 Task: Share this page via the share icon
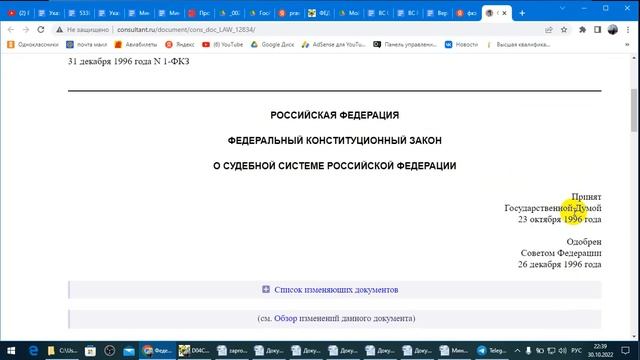(549, 29)
